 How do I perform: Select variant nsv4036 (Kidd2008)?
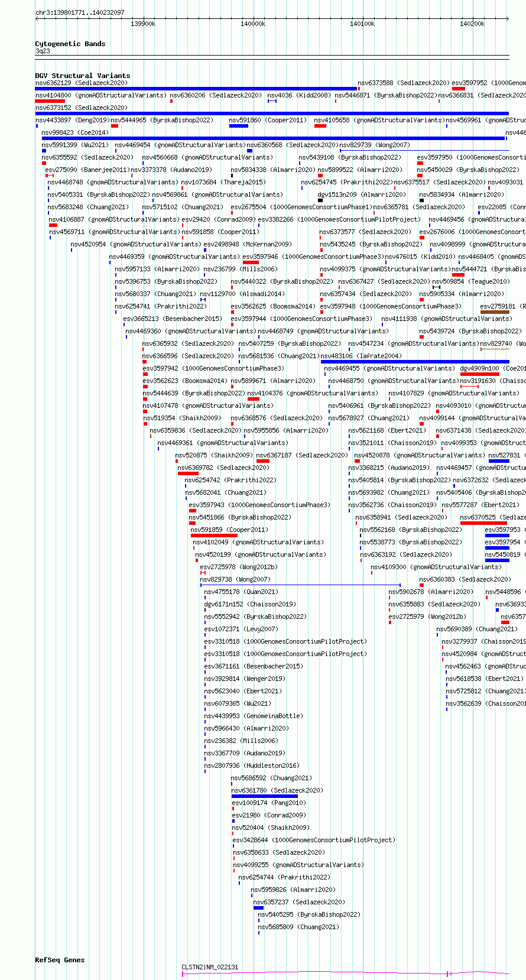point(299,95)
